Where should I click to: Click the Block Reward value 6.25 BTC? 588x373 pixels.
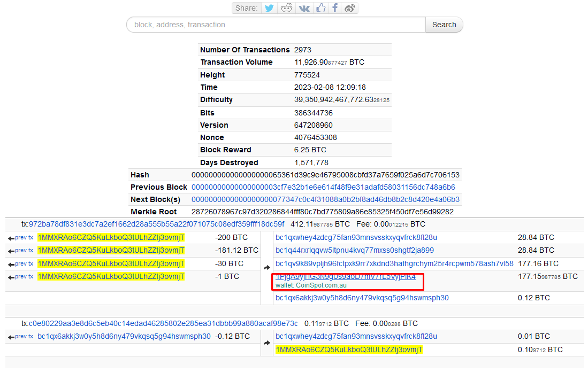pos(310,150)
